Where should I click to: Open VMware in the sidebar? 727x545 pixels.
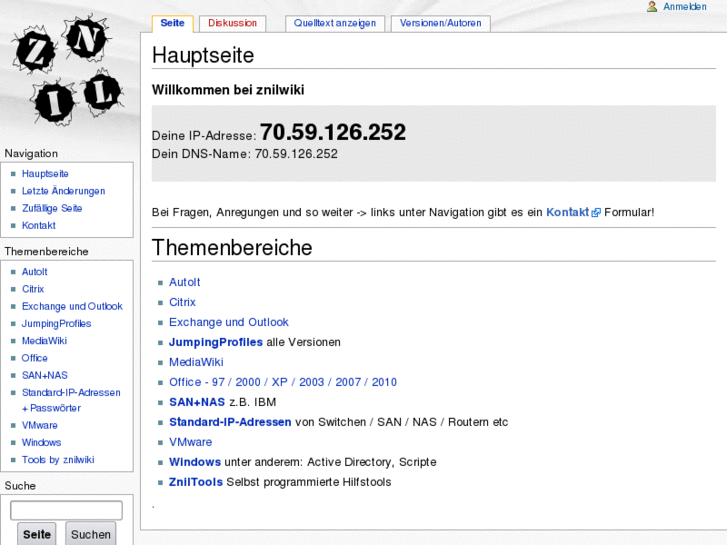pyautogui.click(x=39, y=425)
